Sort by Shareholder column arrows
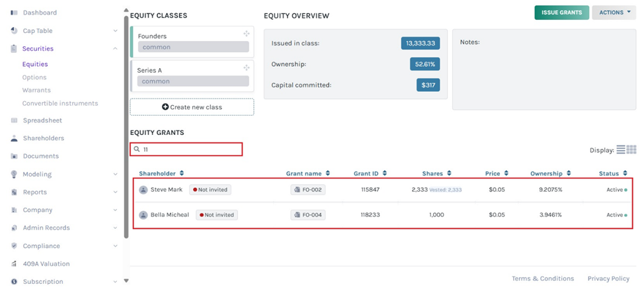Image resolution: width=644 pixels, height=295 pixels. 182,173
